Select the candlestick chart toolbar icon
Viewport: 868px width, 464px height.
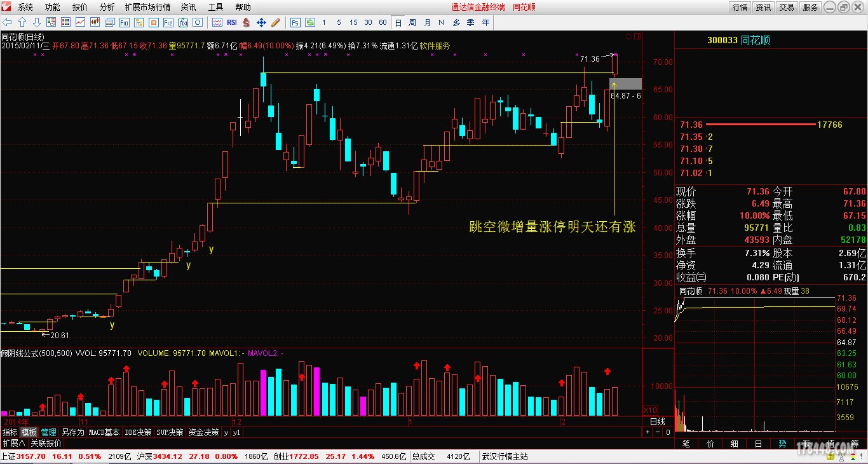point(95,22)
